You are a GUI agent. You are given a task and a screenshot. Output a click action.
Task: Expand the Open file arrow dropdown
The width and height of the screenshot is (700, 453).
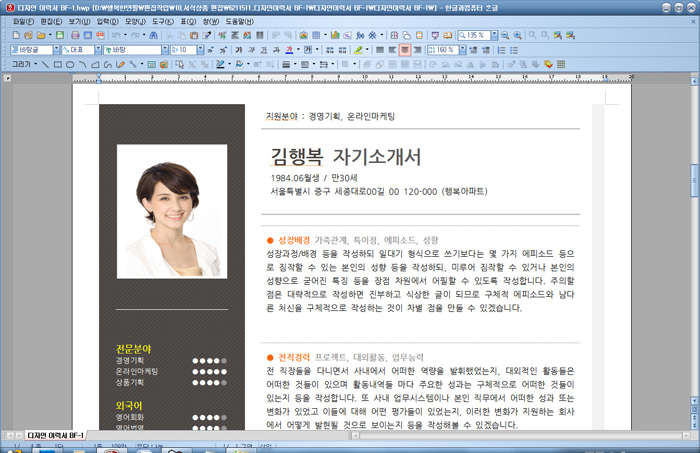tap(50, 35)
